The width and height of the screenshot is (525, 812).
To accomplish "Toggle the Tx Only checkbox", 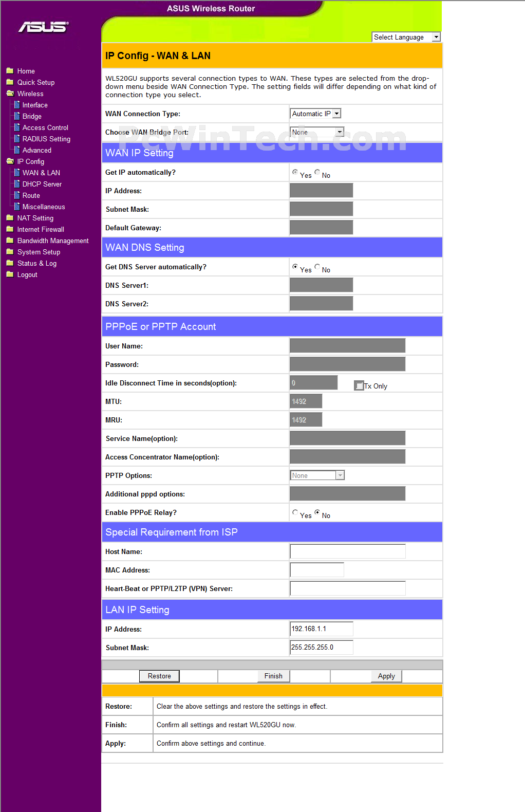I will [x=359, y=385].
